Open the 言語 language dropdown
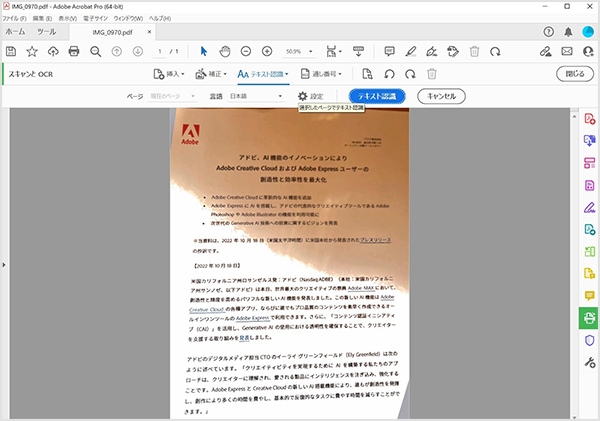Image resolution: width=600 pixels, height=421 pixels. pyautogui.click(x=256, y=96)
